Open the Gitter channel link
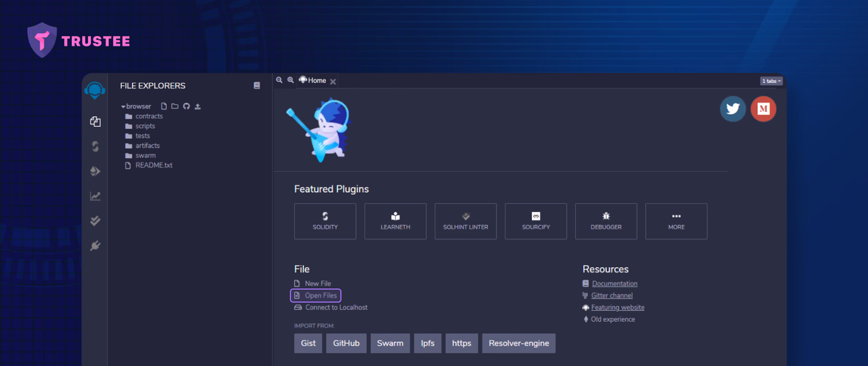The image size is (868, 366). coord(612,295)
